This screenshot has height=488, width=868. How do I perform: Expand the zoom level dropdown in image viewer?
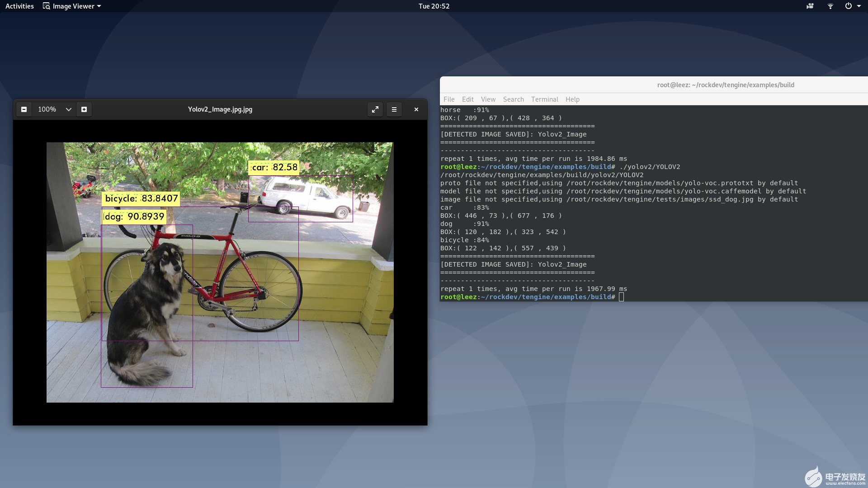(x=68, y=109)
